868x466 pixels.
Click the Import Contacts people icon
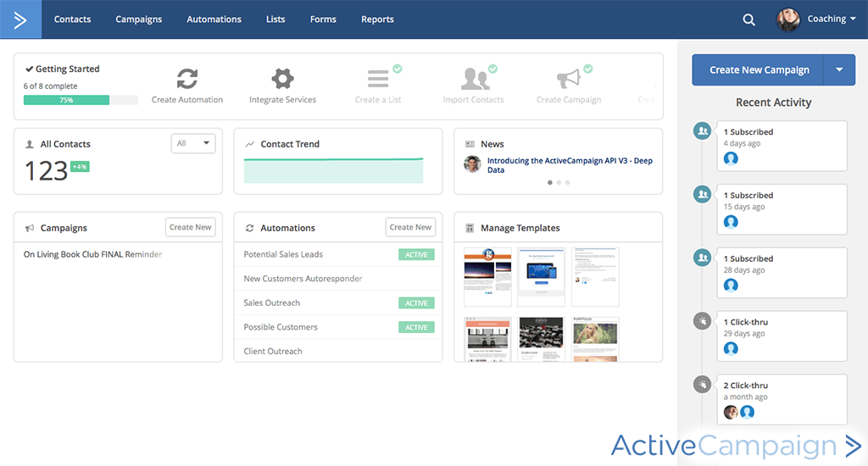[x=474, y=79]
